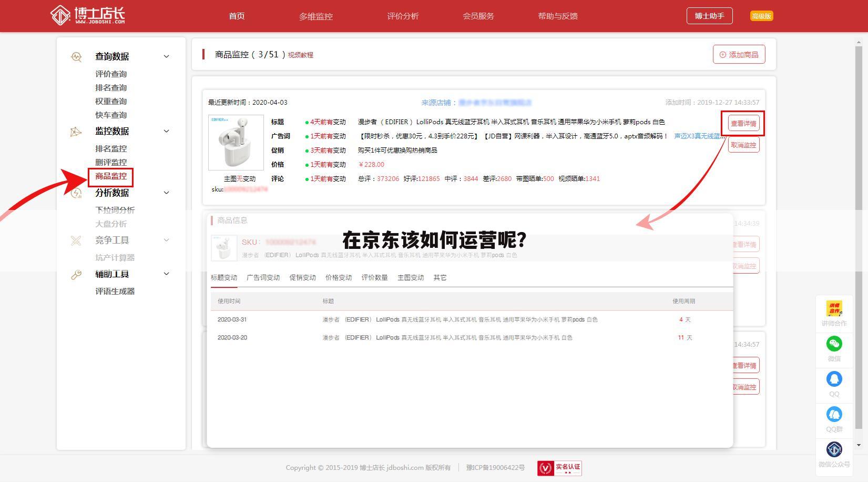868x482 pixels.
Task: Switch to the 促销变动 tab
Action: (302, 277)
